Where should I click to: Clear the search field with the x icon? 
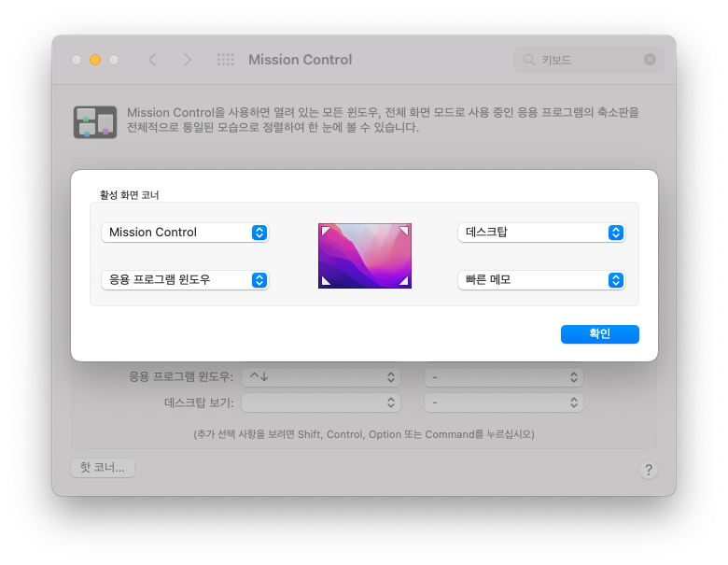tap(650, 60)
